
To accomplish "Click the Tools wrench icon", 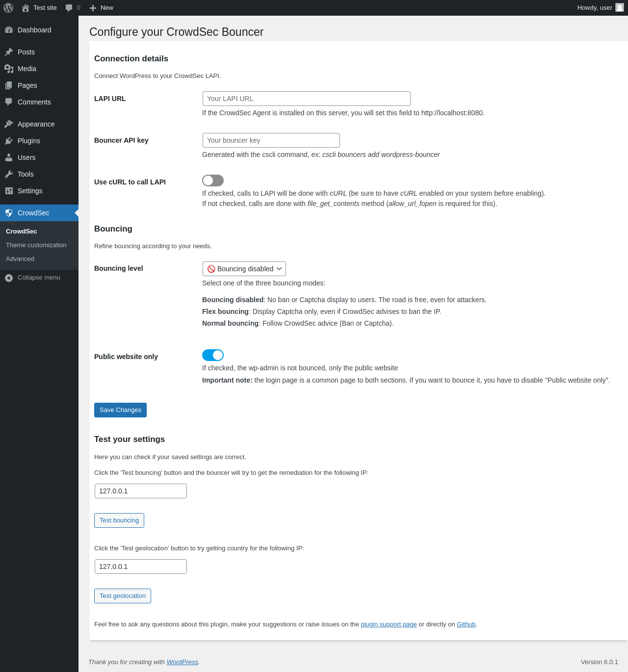I will [x=9, y=174].
